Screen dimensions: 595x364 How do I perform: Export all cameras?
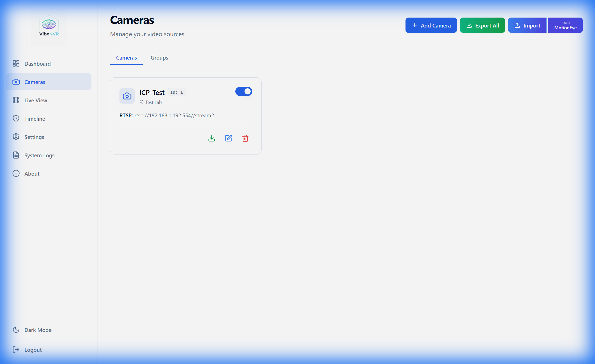[482, 25]
